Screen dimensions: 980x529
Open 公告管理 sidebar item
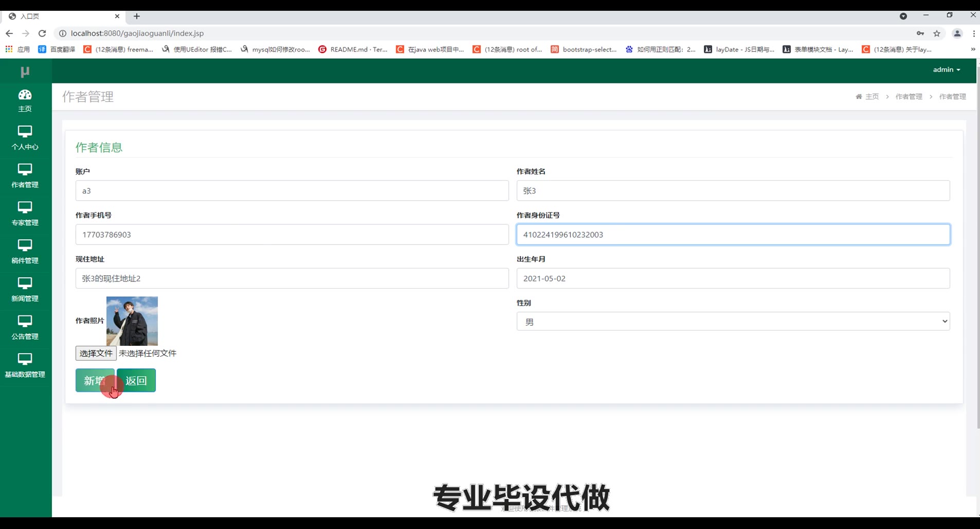coord(25,328)
